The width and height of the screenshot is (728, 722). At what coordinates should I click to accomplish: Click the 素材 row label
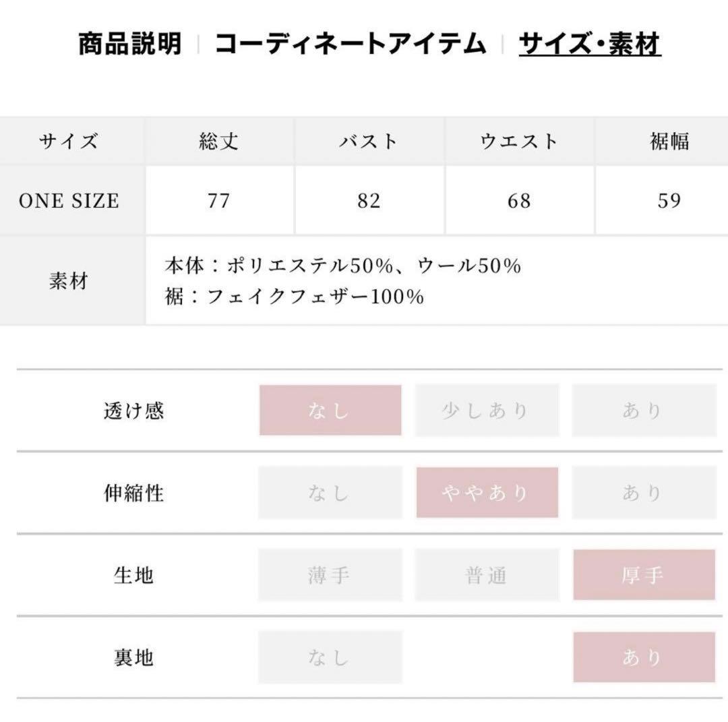(x=69, y=280)
